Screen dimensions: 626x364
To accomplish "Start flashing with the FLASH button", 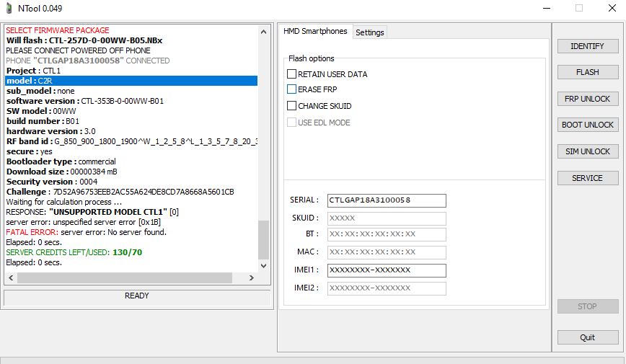I will coord(588,72).
